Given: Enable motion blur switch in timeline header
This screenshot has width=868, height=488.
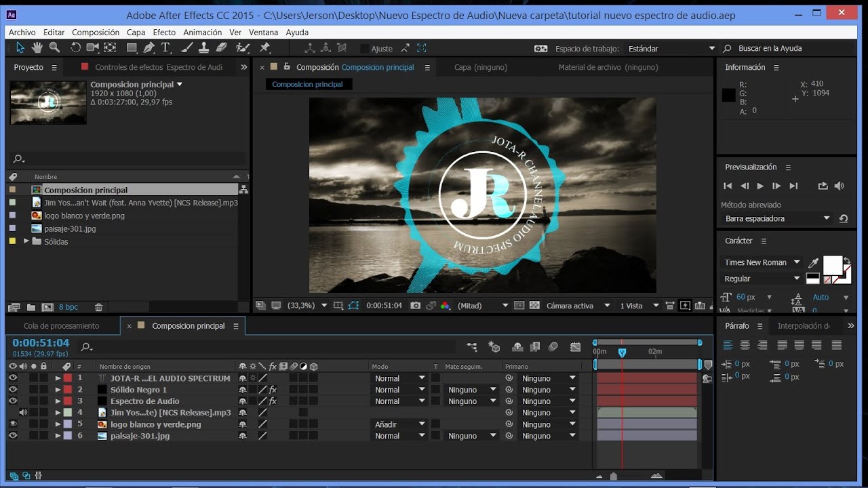Looking at the screenshot, I should click(553, 346).
